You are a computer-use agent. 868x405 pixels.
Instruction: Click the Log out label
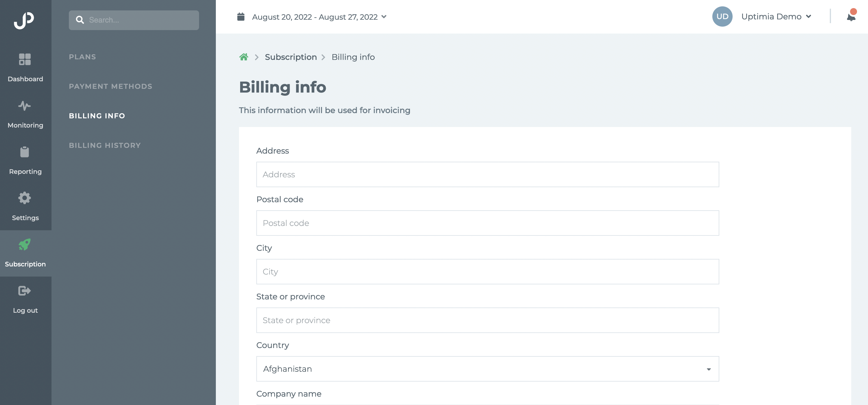pos(25,310)
